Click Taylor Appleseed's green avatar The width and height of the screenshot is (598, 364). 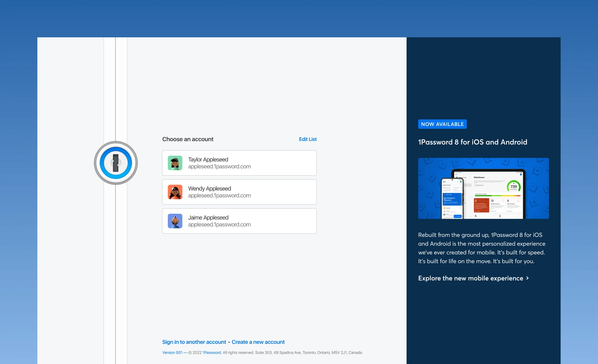tap(175, 163)
